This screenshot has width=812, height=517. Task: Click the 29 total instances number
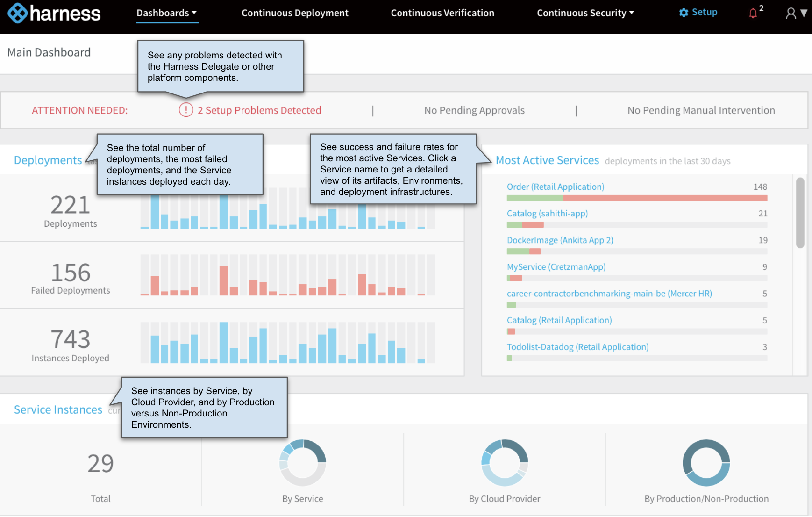coord(100,463)
